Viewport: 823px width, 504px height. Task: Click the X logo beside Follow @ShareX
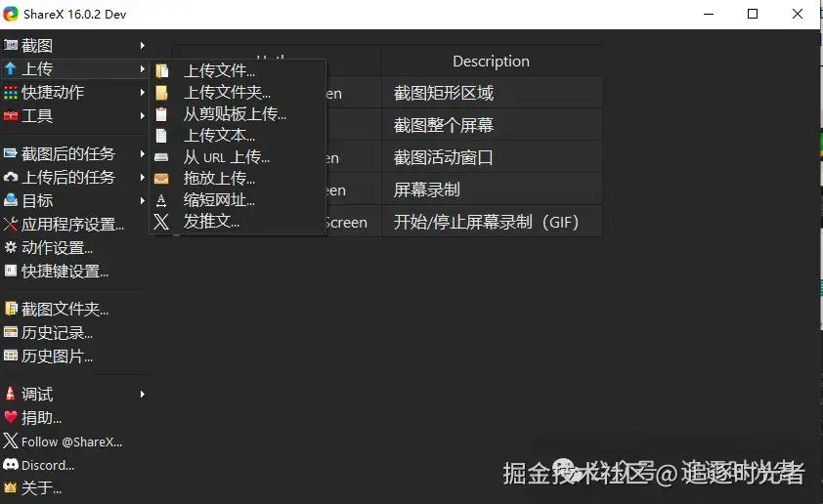11,441
